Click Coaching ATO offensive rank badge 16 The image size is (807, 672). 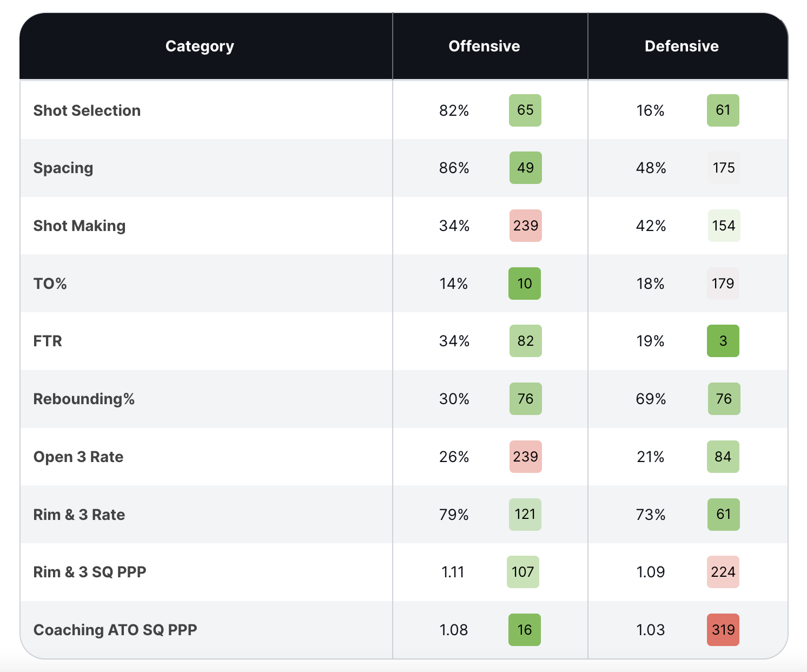tap(525, 630)
